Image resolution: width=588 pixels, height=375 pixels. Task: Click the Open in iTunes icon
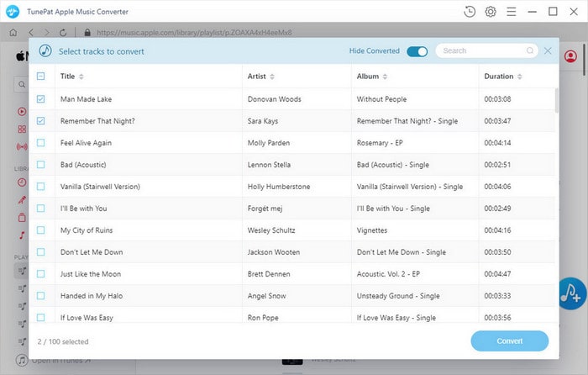click(x=22, y=361)
